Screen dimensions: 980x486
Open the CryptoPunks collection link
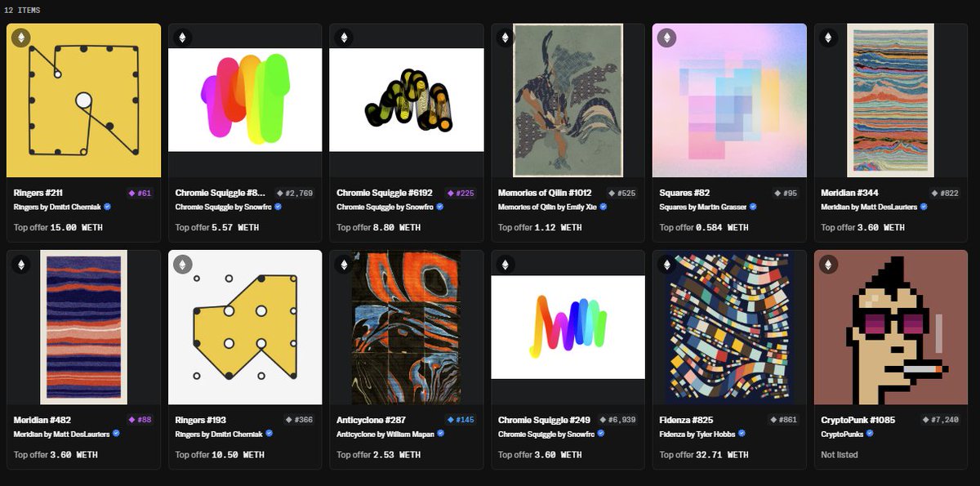click(842, 434)
